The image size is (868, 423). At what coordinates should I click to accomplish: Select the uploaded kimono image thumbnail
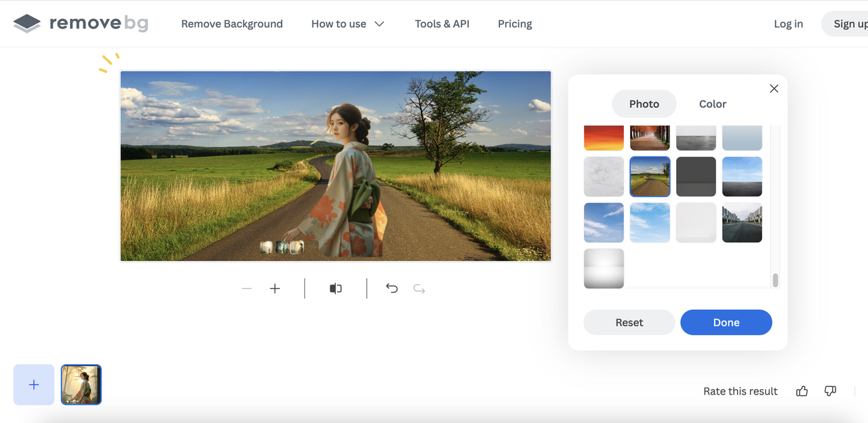point(81,384)
